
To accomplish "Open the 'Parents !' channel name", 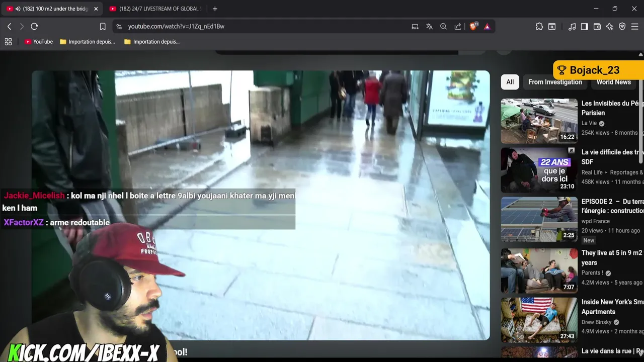I will pyautogui.click(x=592, y=273).
